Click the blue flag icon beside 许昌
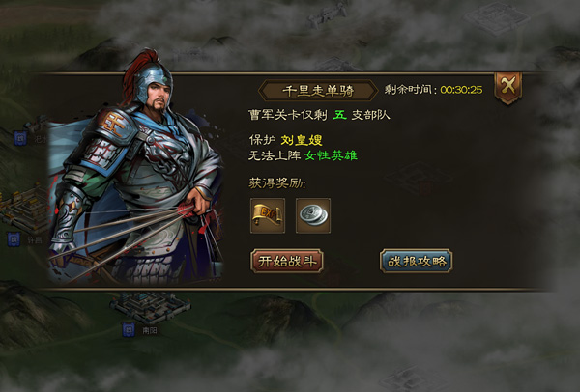Viewport: 580px width, 392px height. (x=14, y=240)
